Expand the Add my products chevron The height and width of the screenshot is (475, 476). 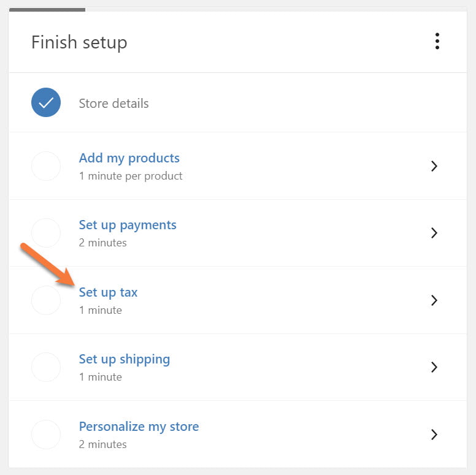(x=434, y=166)
